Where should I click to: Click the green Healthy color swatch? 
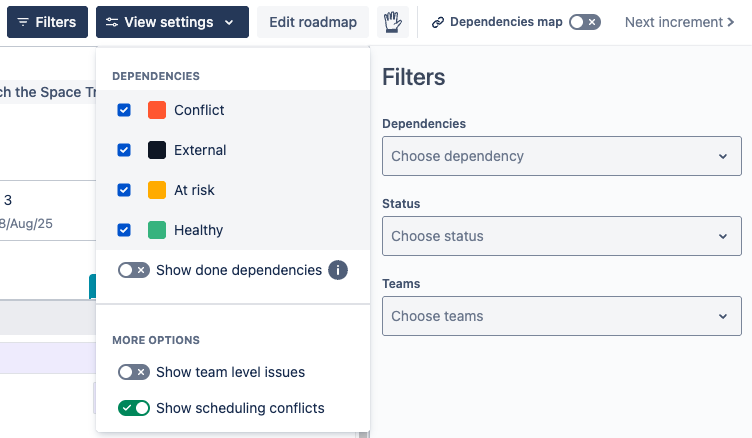coord(157,230)
